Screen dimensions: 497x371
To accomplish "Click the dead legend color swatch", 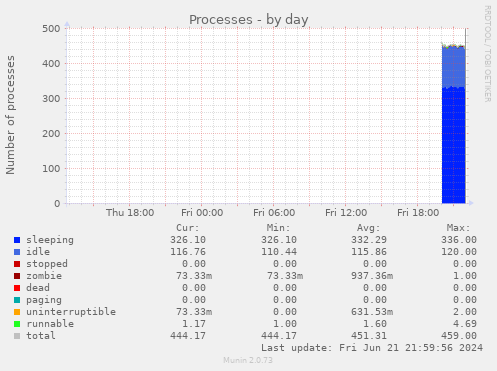I will [x=17, y=288].
